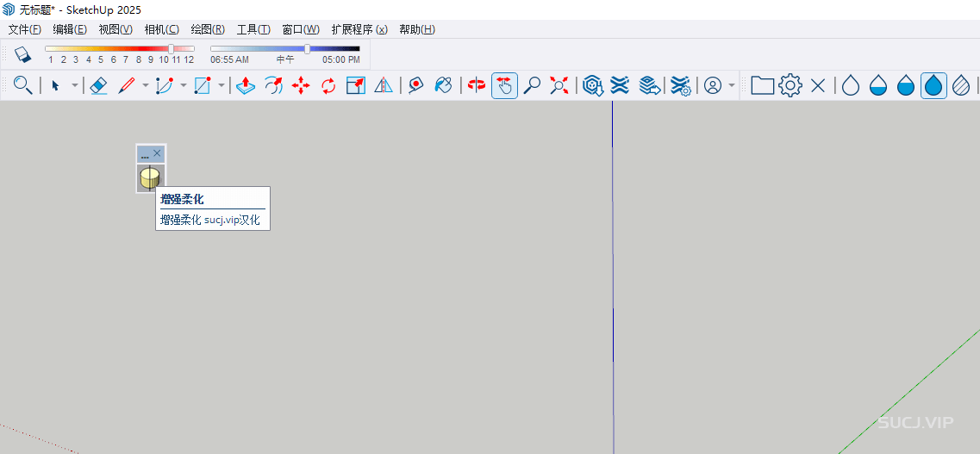Open the 窗口(W) menu
The image size is (980, 454).
pyautogui.click(x=301, y=29)
